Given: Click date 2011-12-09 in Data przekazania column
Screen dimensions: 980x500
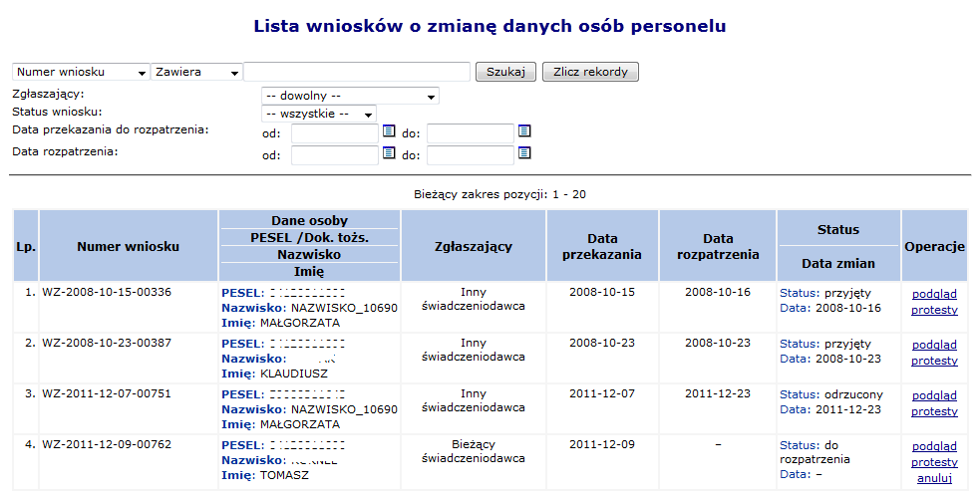Looking at the screenshot, I should point(602,444).
